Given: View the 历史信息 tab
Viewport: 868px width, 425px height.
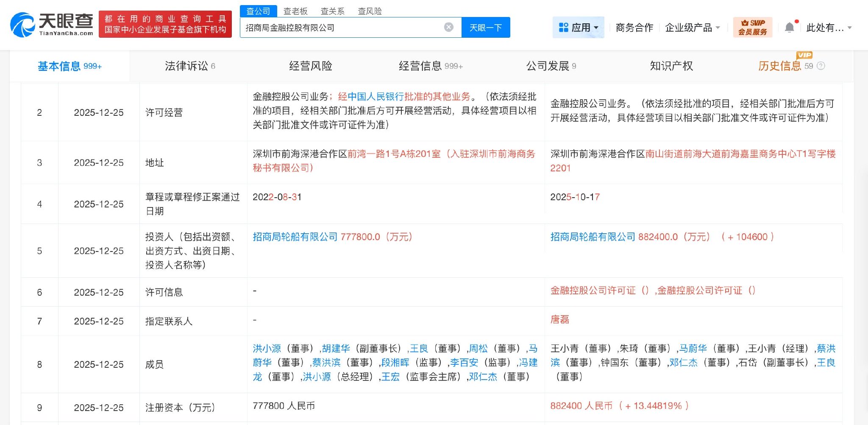Looking at the screenshot, I should tap(782, 66).
